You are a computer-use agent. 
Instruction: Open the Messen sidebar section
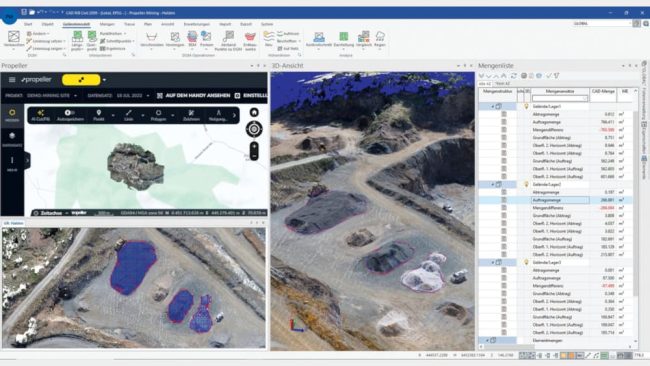(x=12, y=115)
